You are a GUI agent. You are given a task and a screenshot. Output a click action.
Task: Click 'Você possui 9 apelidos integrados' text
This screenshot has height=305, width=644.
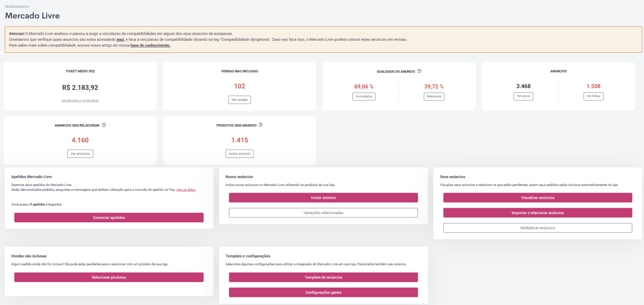pyautogui.click(x=38, y=204)
